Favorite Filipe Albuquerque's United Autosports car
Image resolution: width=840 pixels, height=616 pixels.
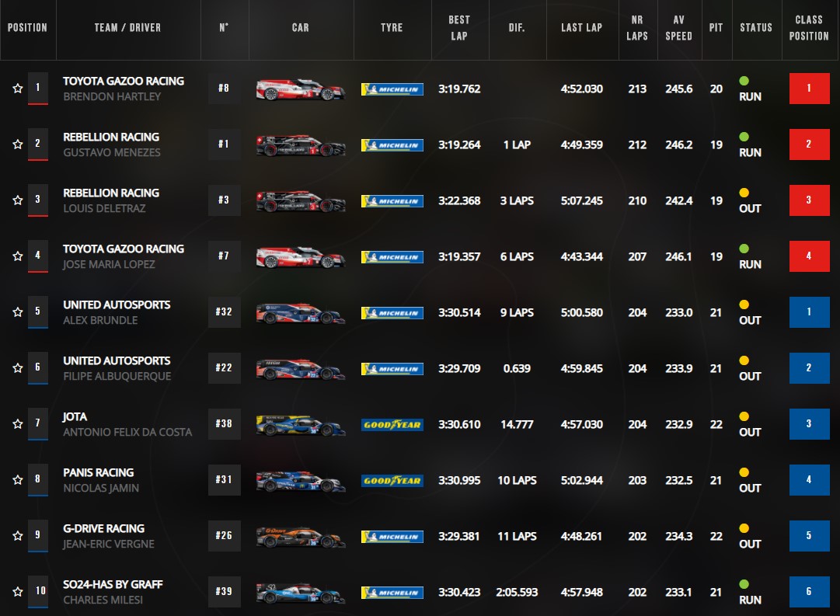(x=18, y=368)
